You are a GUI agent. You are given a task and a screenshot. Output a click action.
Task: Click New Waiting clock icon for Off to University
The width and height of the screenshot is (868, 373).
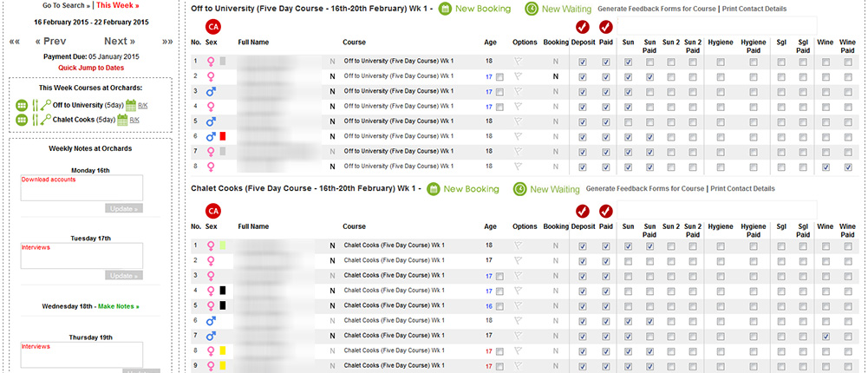pyautogui.click(x=532, y=9)
